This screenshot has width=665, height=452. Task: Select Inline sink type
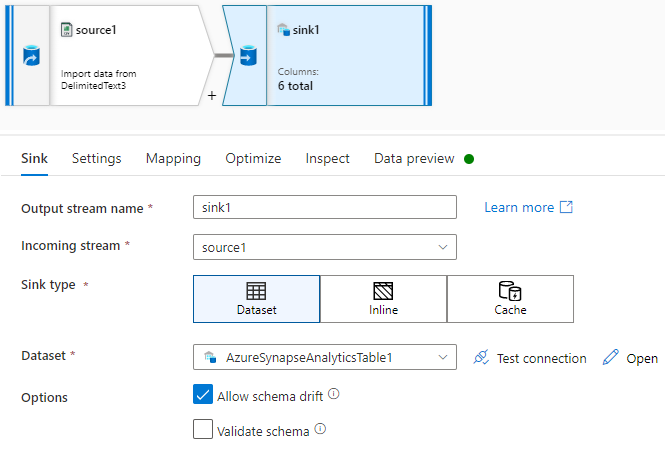point(383,299)
